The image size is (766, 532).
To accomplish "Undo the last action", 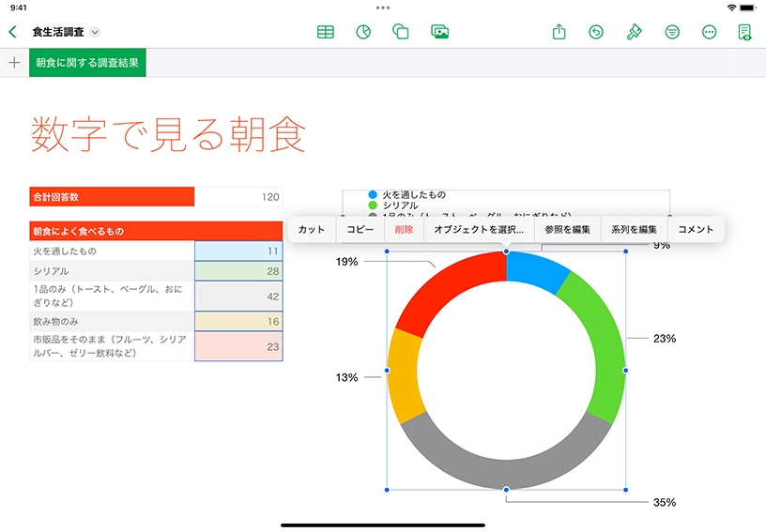I will tap(596, 32).
